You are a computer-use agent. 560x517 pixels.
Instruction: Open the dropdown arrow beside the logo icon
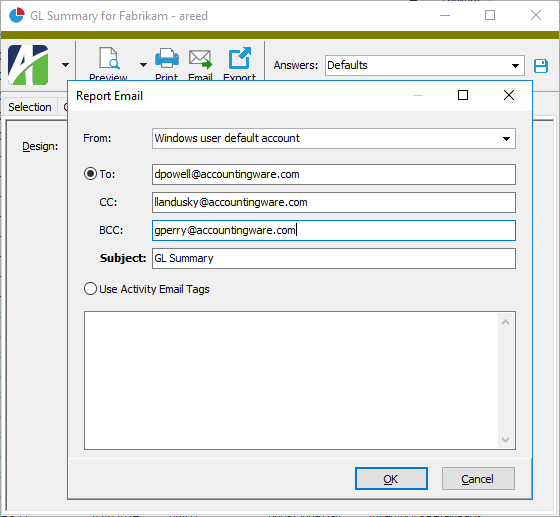[65, 65]
